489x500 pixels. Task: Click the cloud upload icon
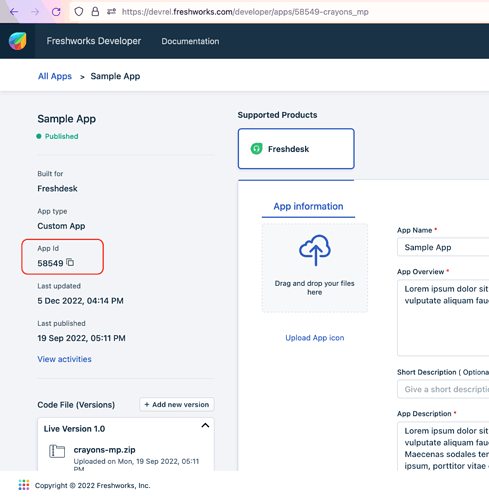315,250
